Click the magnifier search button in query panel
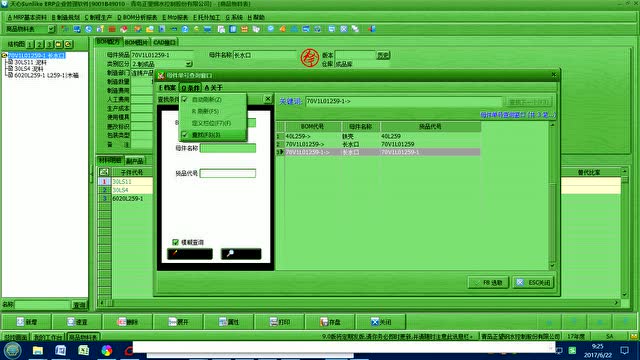The height and width of the screenshot is (360, 640). (241, 254)
